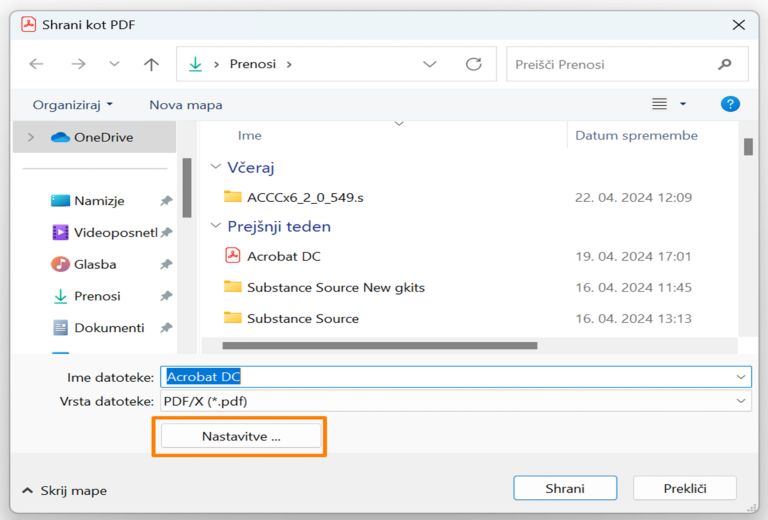
Task: Expand the OneDrive tree node
Action: [x=31, y=137]
